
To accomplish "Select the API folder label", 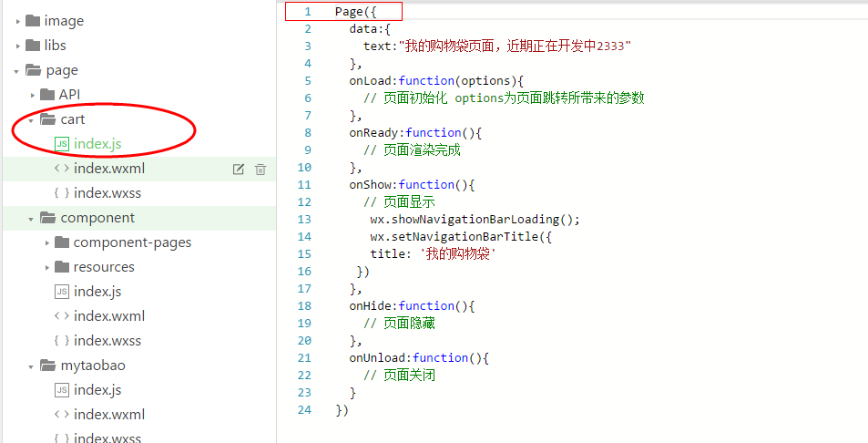I will pyautogui.click(x=70, y=95).
